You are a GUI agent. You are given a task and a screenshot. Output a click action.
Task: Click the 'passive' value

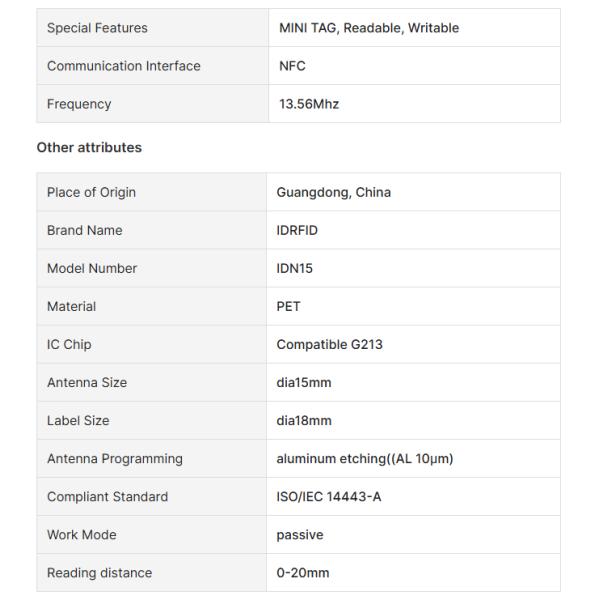300,535
